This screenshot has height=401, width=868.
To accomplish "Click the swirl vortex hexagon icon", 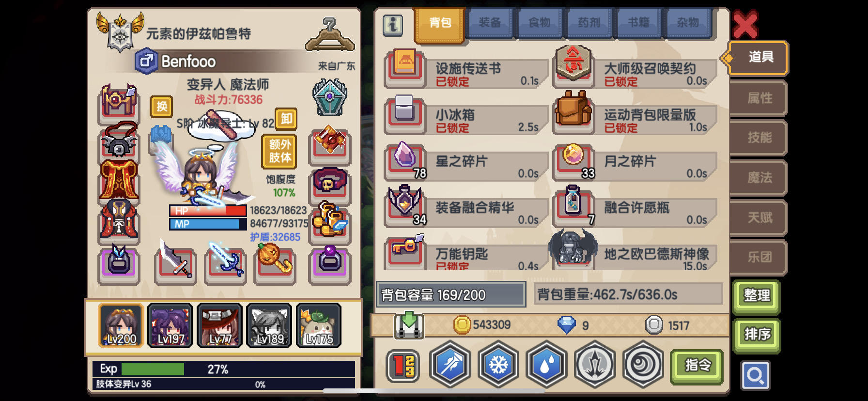I will coord(643,365).
